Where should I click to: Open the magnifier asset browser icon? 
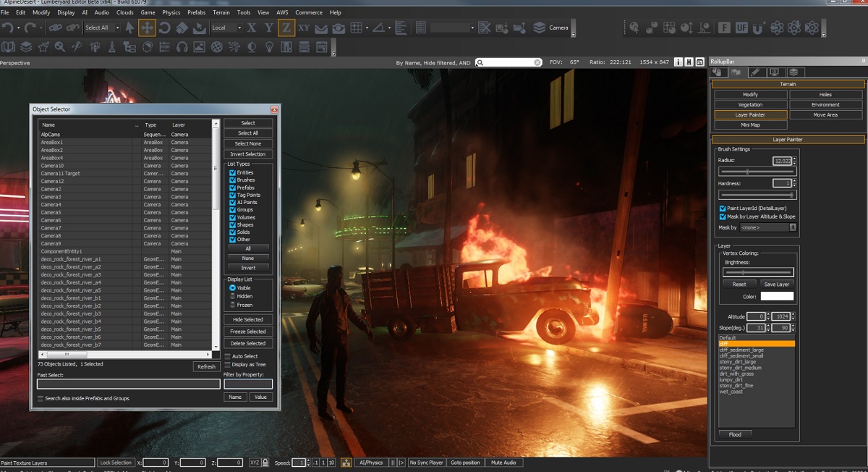(x=60, y=46)
